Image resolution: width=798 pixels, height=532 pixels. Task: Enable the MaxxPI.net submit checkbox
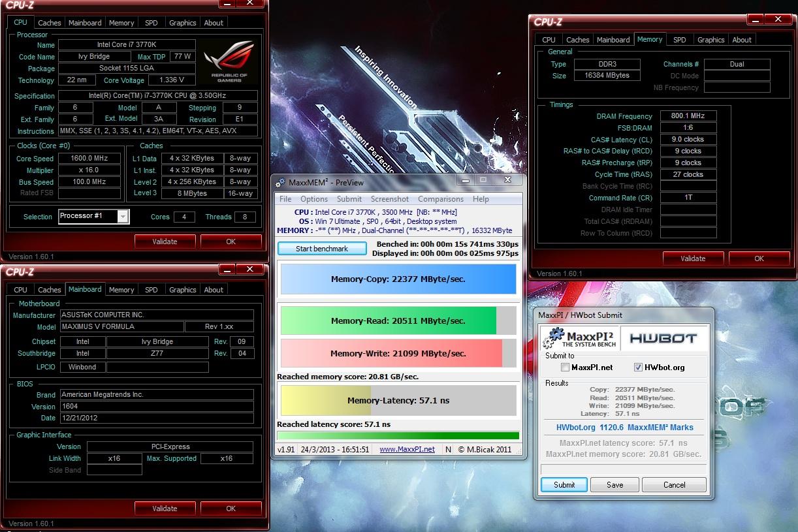tap(566, 368)
